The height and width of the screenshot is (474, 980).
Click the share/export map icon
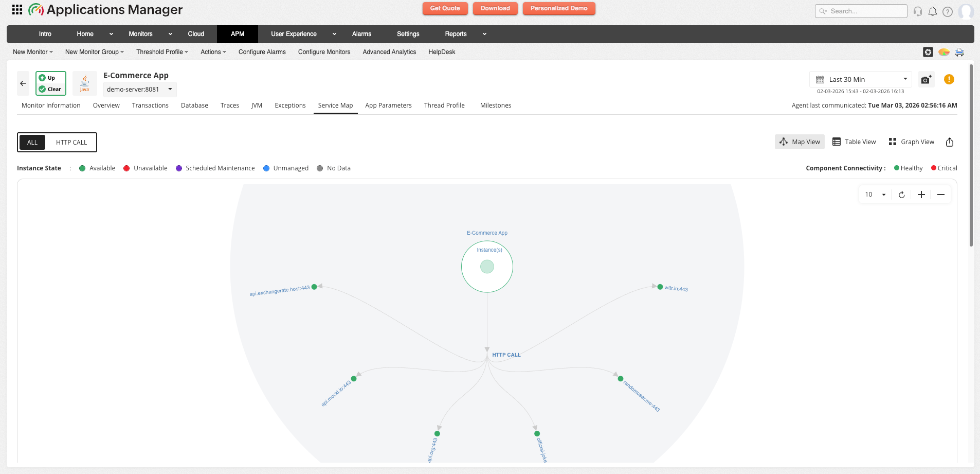click(950, 142)
